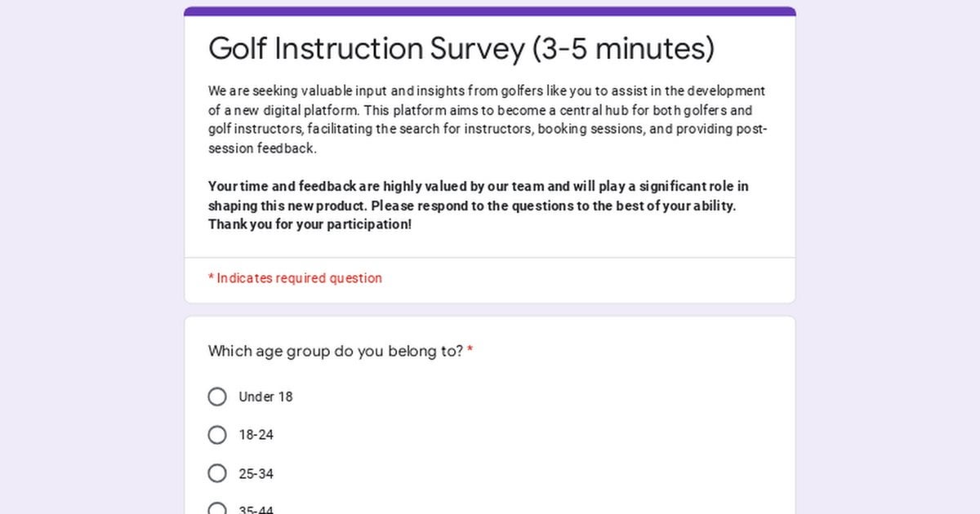Click the purple accent bar atop the form

(x=490, y=11)
